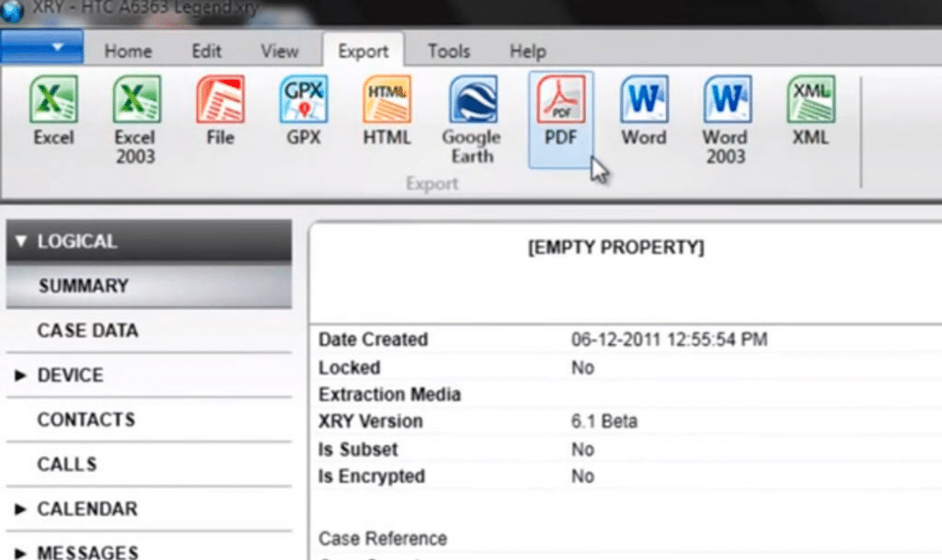This screenshot has height=560, width=942.
Task: Switch to the Home tab
Action: (x=127, y=51)
